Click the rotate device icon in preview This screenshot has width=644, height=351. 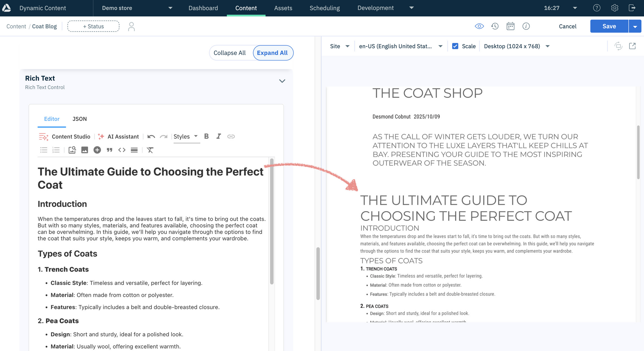pos(618,46)
